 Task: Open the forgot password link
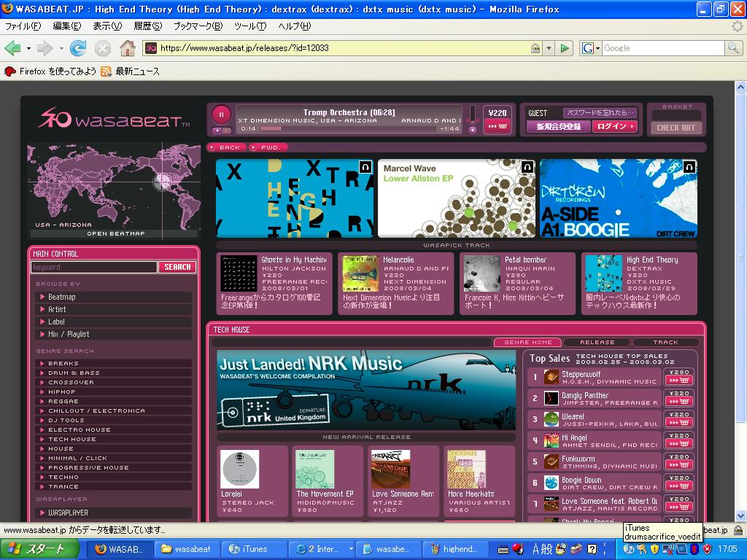[x=600, y=113]
